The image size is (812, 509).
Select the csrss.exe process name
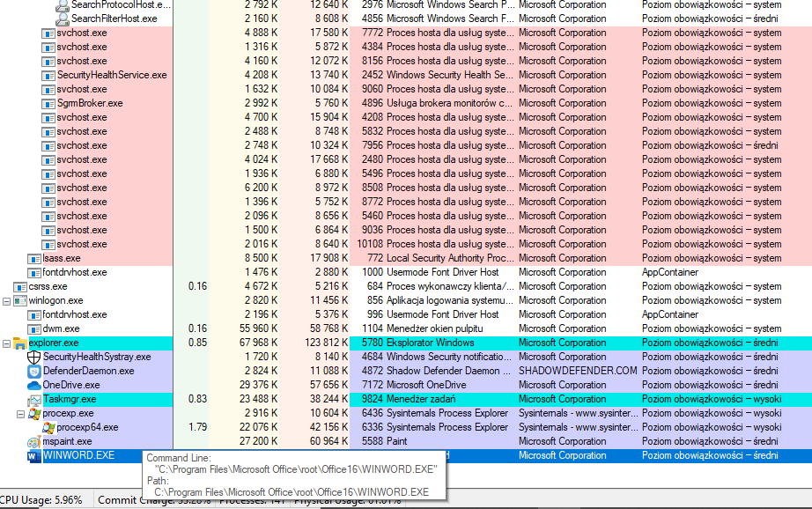pyautogui.click(x=48, y=286)
